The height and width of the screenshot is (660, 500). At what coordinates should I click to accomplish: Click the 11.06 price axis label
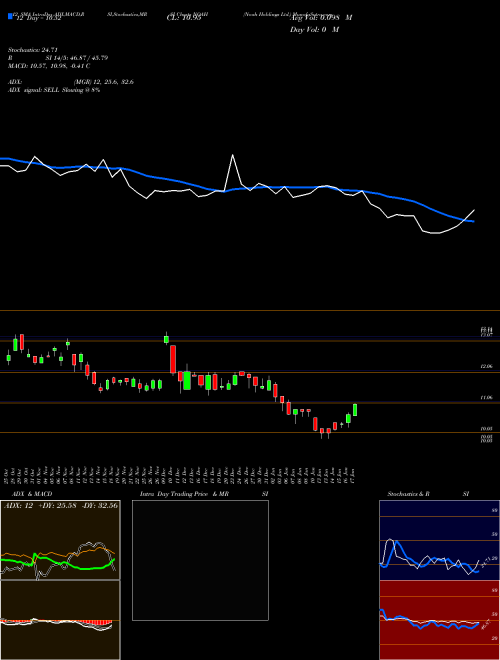(486, 397)
